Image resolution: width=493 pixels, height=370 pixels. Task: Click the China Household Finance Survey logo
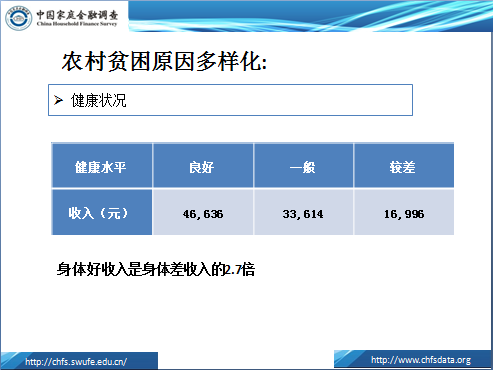[19, 18]
